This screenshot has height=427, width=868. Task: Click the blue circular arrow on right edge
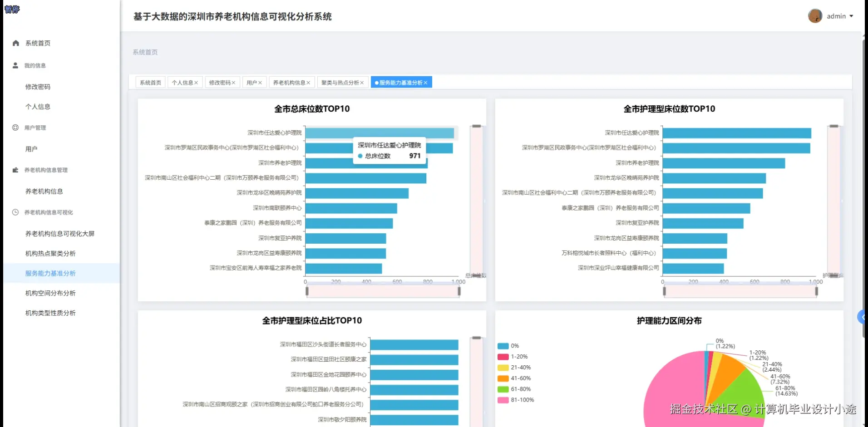[862, 318]
